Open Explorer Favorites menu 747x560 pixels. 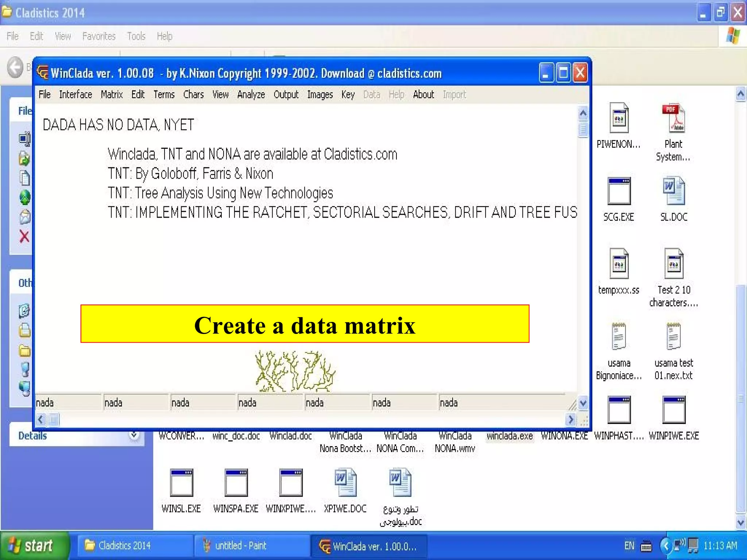click(99, 36)
